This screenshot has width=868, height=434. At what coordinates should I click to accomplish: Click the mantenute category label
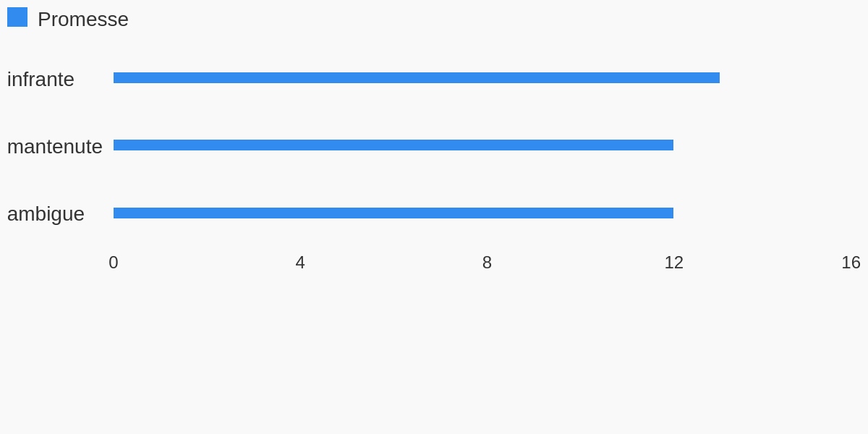click(x=55, y=146)
